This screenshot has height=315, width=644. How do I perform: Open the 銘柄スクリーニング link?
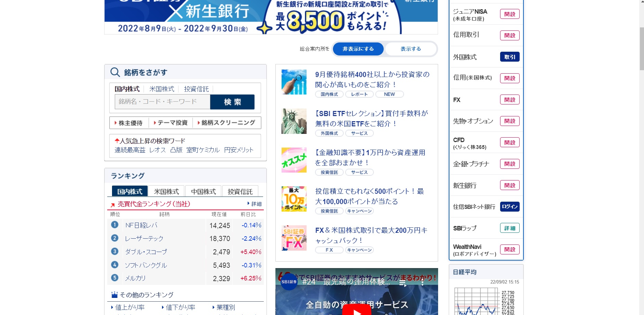(226, 123)
